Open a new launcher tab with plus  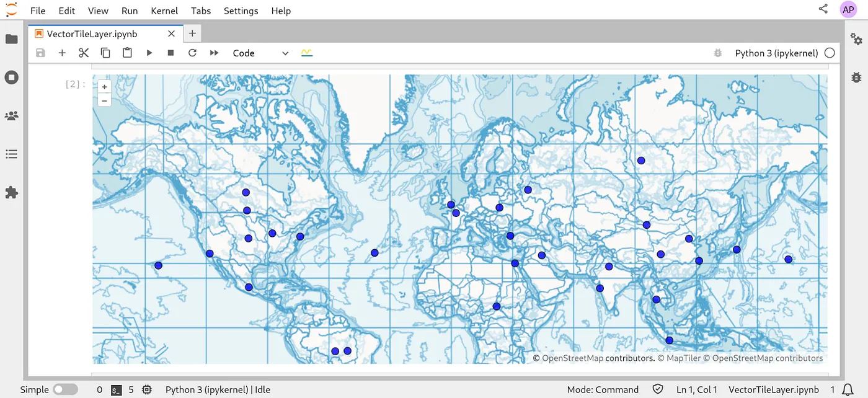[192, 33]
